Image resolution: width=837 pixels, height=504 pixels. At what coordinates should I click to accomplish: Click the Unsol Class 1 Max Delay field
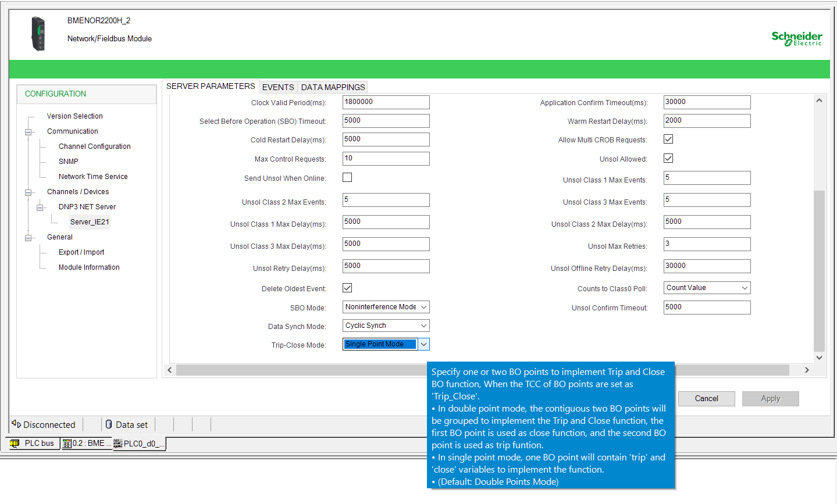coord(386,222)
